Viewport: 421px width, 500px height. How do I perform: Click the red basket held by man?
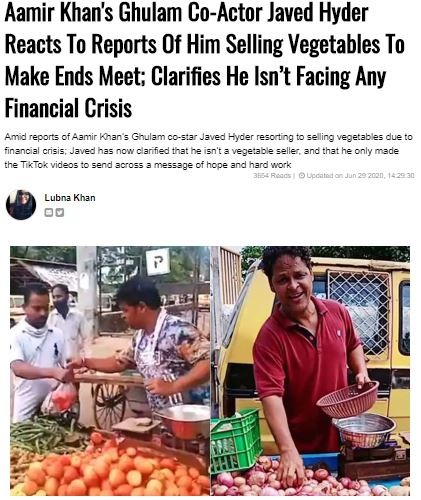(348, 399)
